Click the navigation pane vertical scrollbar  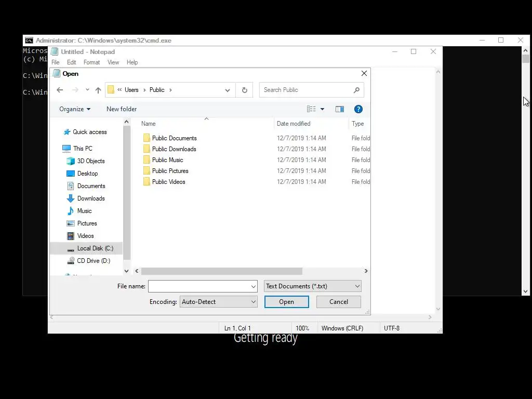pyautogui.click(x=127, y=192)
